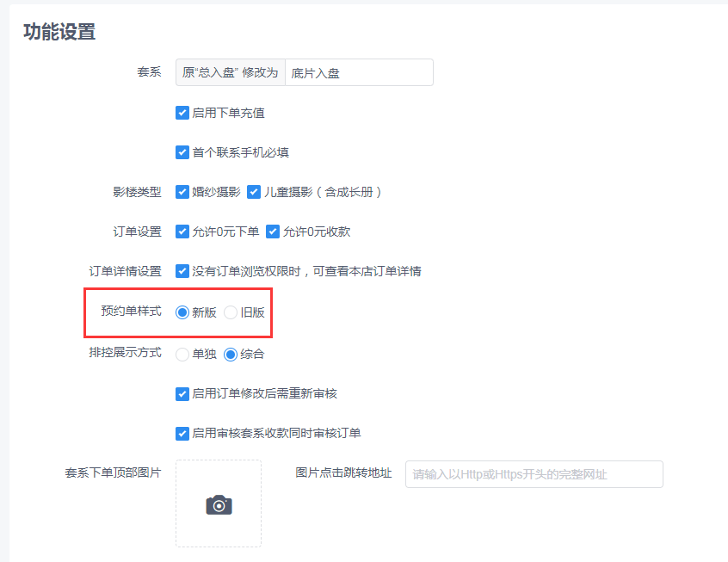Image resolution: width=728 pixels, height=562 pixels.
Task: Uncheck the 允许0元收款 checkbox
Action: click(274, 232)
